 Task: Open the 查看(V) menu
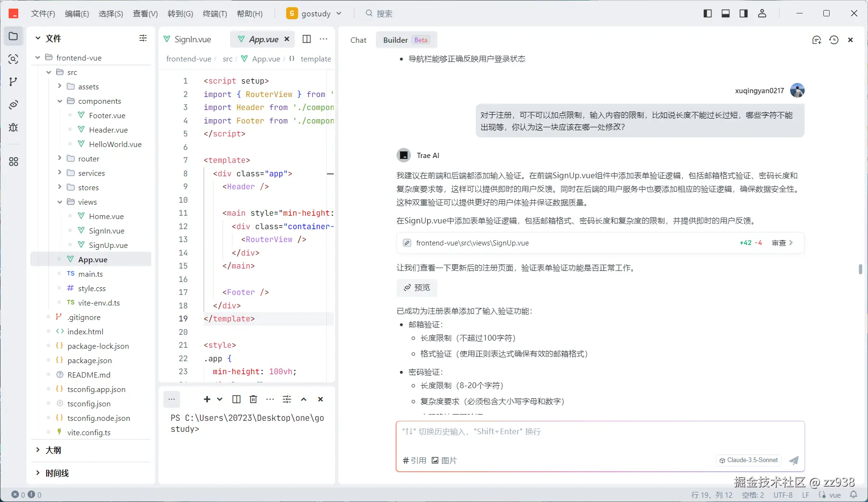[145, 13]
